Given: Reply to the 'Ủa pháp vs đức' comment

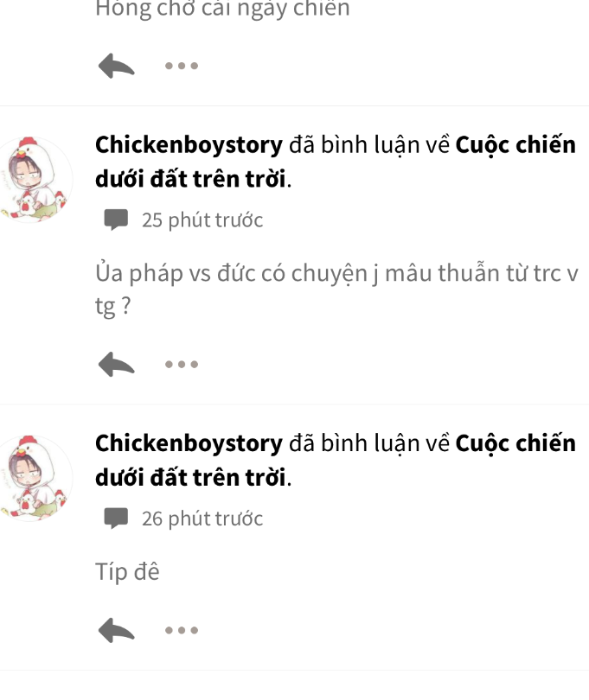Looking at the screenshot, I should [116, 365].
